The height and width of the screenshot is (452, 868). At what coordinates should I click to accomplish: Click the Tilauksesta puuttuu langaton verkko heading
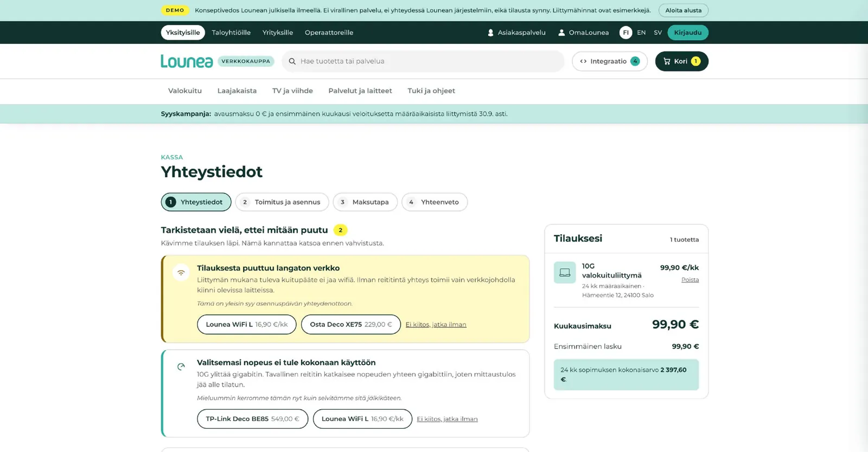(x=268, y=268)
